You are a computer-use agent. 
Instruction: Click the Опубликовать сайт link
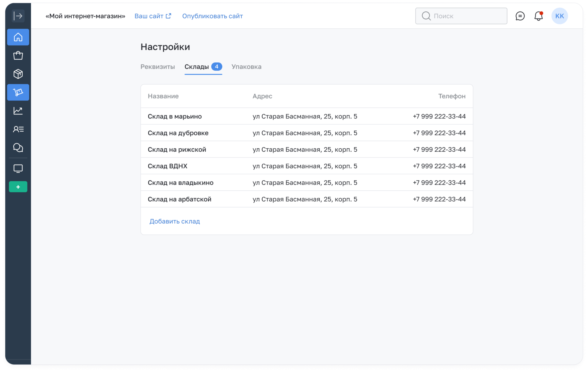tap(212, 16)
